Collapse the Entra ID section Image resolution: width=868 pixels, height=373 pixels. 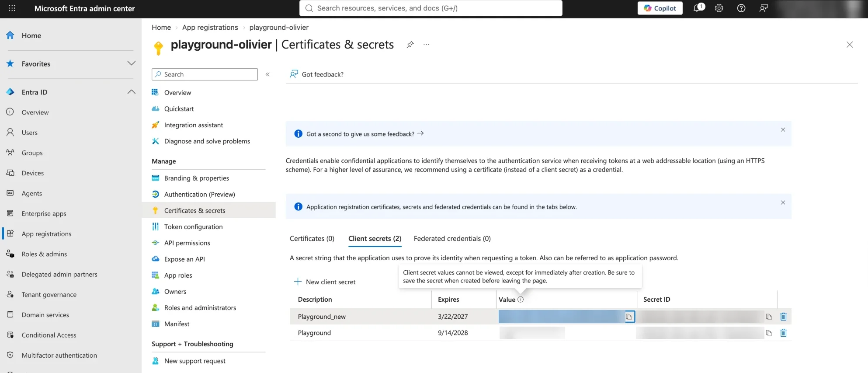click(131, 92)
